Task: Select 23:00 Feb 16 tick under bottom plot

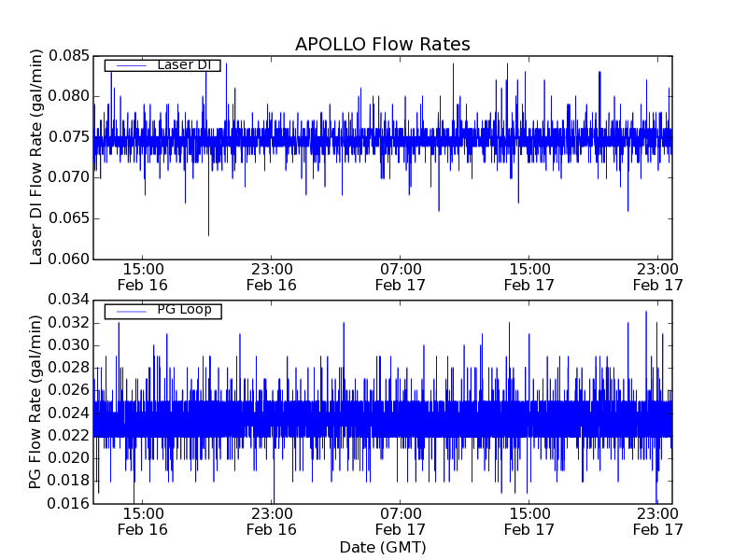Action: 272,521
